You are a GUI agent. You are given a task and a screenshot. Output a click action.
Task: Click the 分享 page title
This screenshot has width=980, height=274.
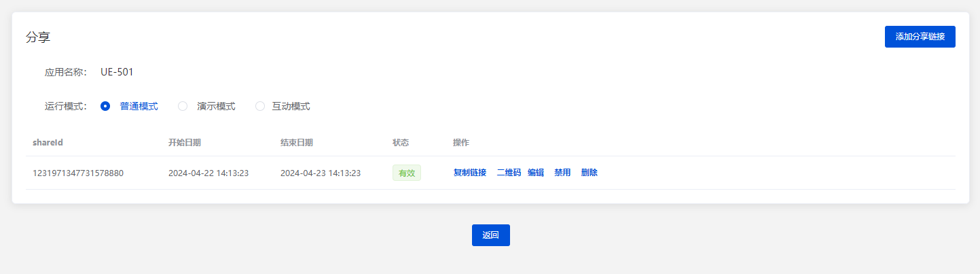point(38,37)
